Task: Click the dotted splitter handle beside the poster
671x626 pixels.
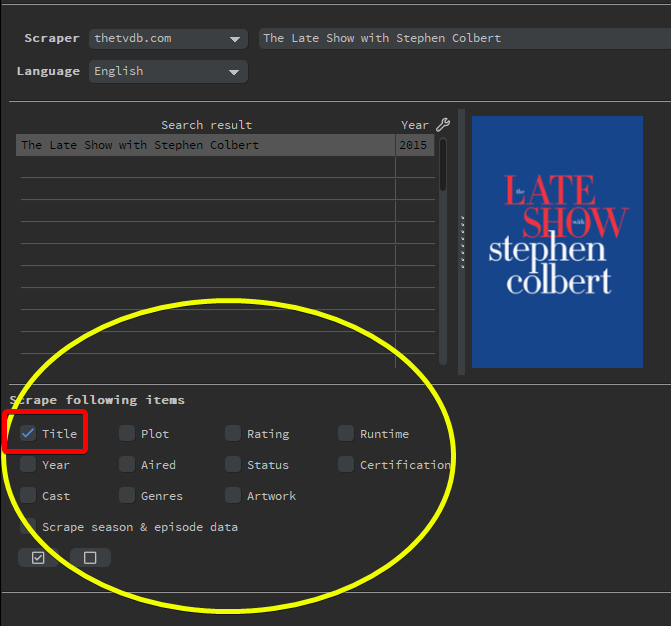Action: point(462,242)
